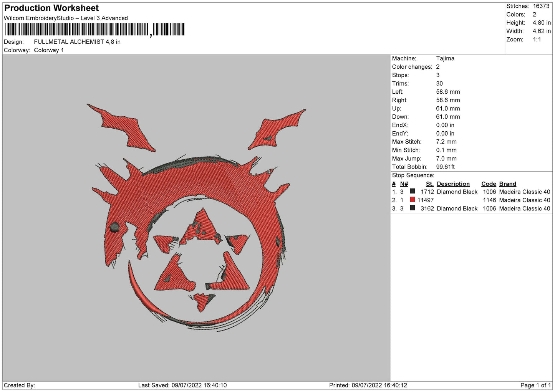Click the Code column header
This screenshot has width=555, height=392.
tap(489, 184)
